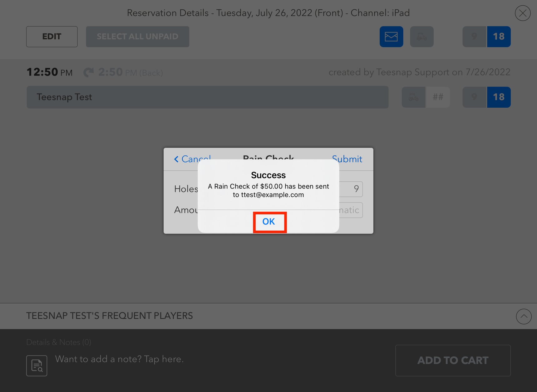
Task: Tap the cart icon on Teesnap Test row
Action: [x=413, y=97]
